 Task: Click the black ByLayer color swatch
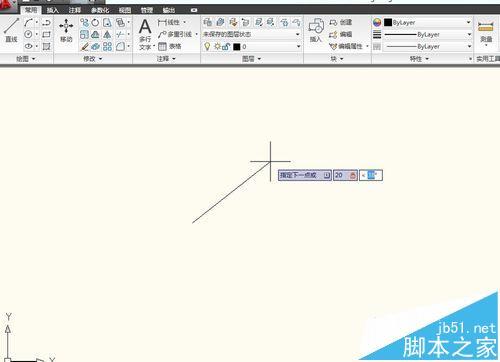pos(388,23)
